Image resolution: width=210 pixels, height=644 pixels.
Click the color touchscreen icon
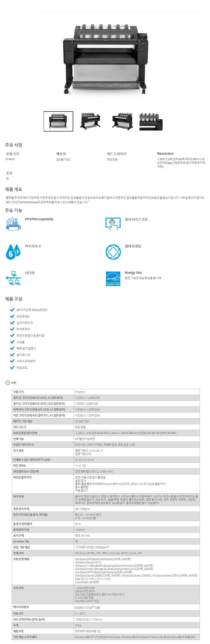click(113, 224)
